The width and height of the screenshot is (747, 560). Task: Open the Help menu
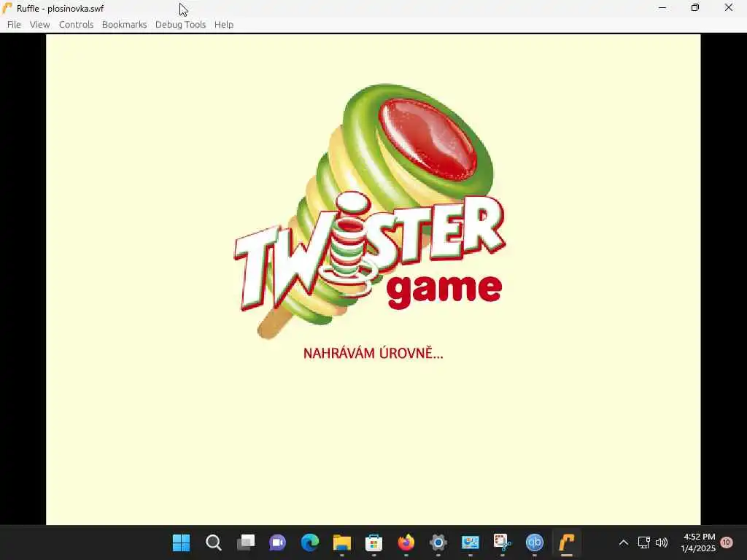click(223, 24)
